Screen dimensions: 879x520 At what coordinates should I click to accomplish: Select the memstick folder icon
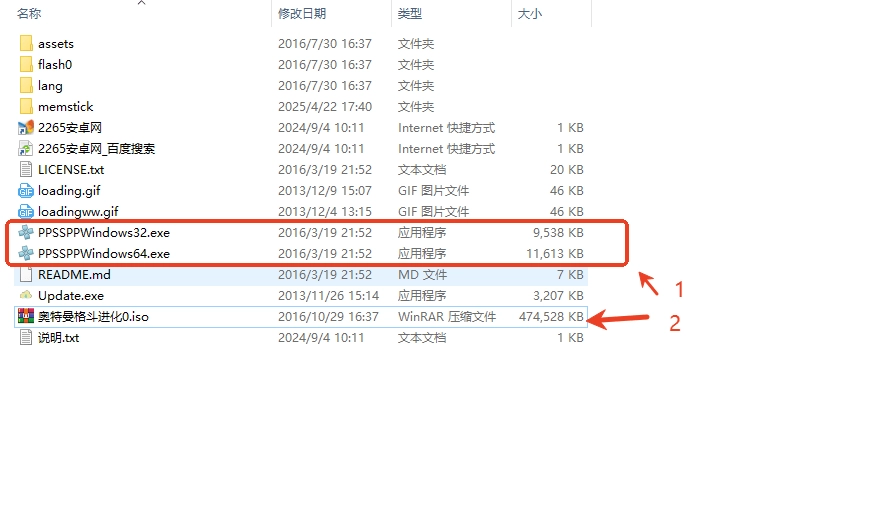pos(26,107)
